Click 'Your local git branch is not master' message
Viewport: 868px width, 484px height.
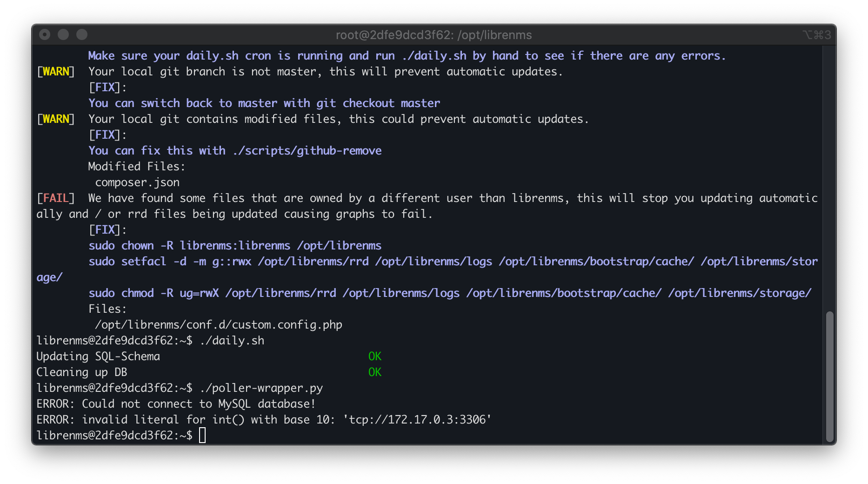pos(326,72)
